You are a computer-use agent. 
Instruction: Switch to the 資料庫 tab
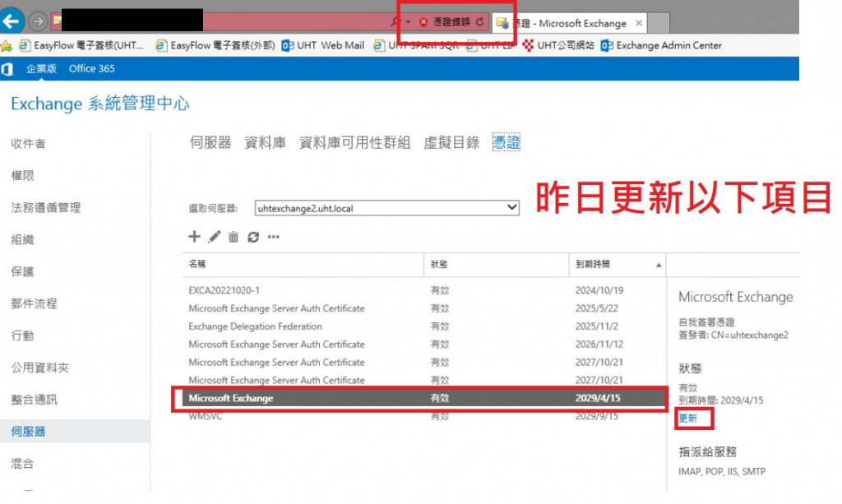point(266,142)
